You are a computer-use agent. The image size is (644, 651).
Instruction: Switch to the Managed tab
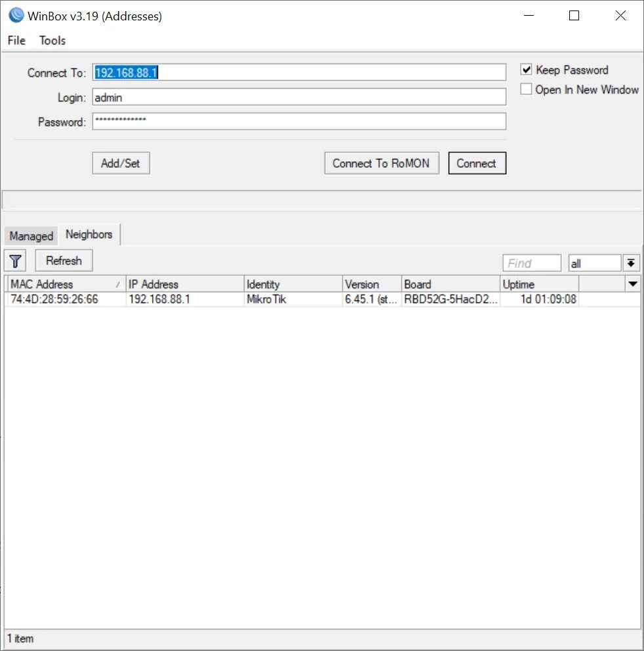coord(31,236)
